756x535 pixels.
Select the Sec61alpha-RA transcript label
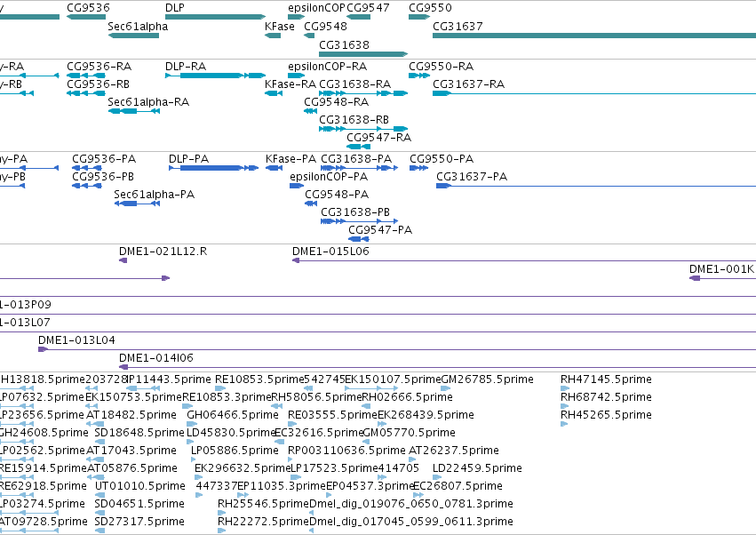pos(148,102)
